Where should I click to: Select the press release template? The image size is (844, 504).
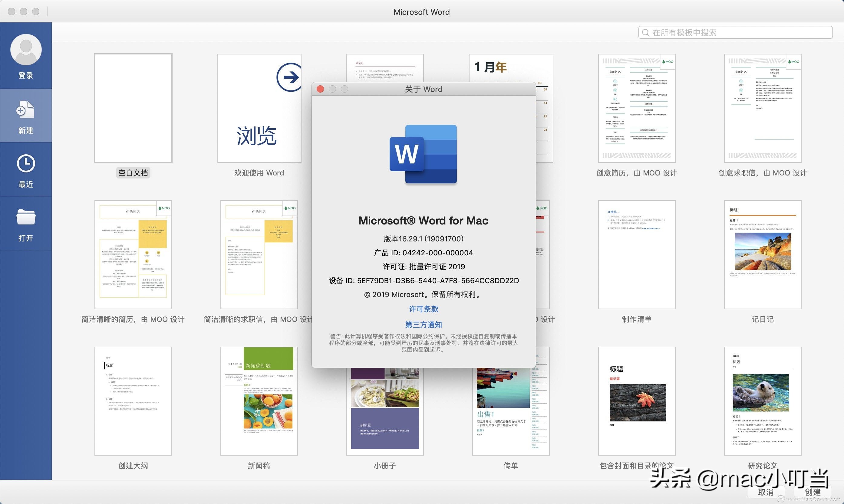point(259,401)
